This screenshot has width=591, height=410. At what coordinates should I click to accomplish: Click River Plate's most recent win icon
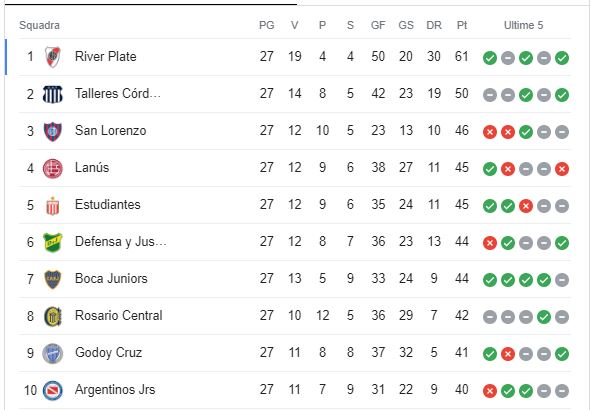pyautogui.click(x=562, y=58)
